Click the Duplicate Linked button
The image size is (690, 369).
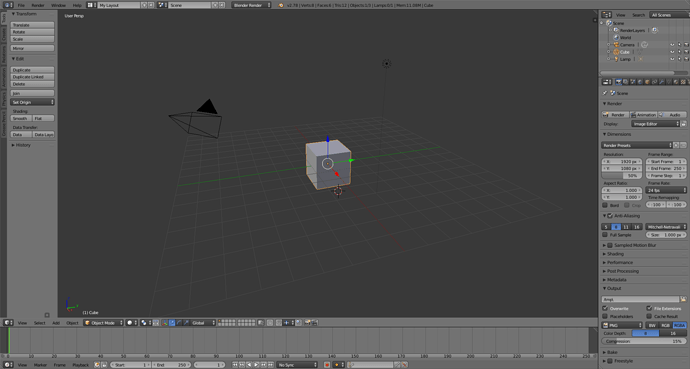(x=33, y=77)
